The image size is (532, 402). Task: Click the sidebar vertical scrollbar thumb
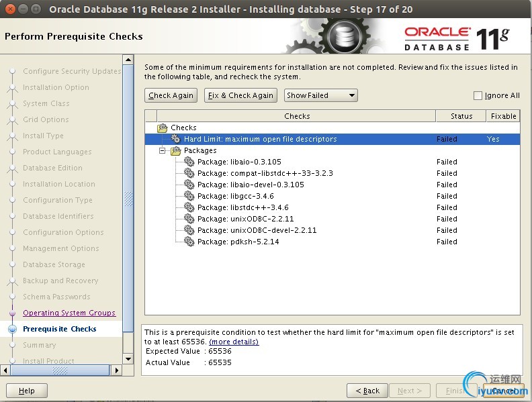[128, 199]
